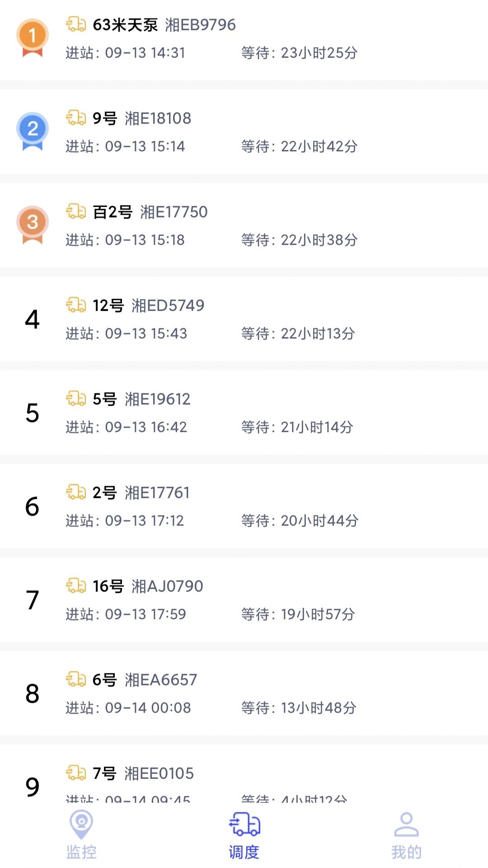
Task: Tap the rank number 7
Action: pyautogui.click(x=32, y=600)
